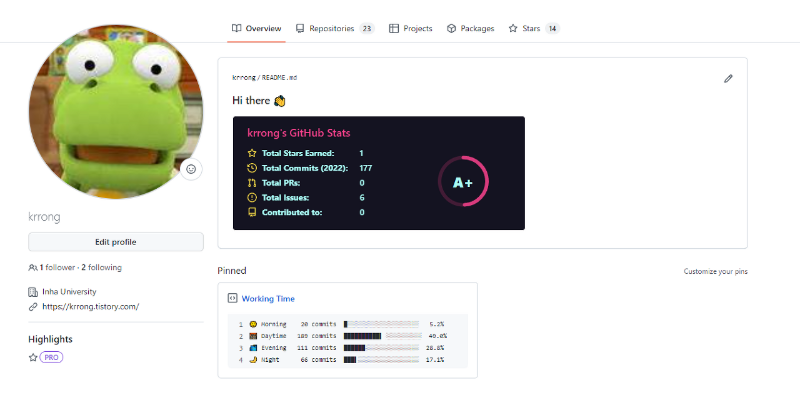
Task: Open the Projects tab
Action: [x=410, y=29]
